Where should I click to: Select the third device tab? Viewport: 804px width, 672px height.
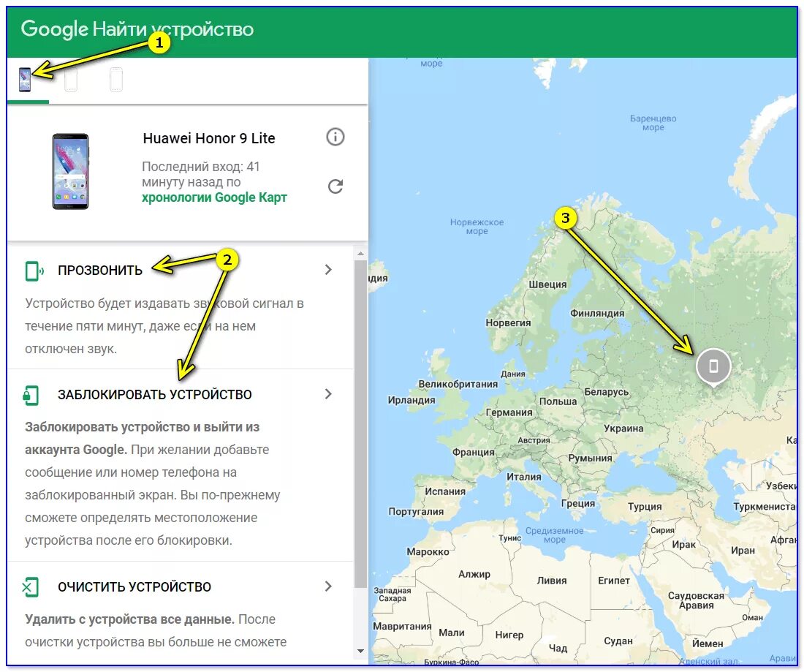coord(116,80)
